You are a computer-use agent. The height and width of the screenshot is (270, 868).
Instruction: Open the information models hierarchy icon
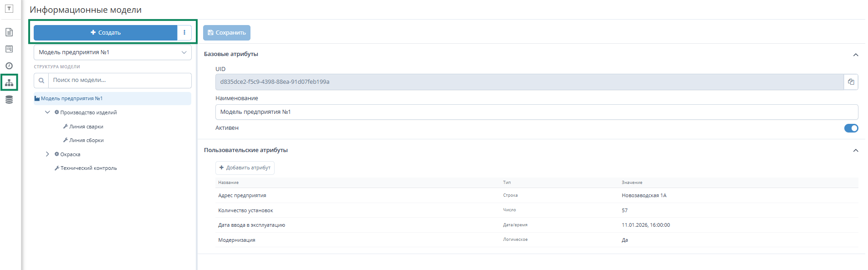(9, 83)
